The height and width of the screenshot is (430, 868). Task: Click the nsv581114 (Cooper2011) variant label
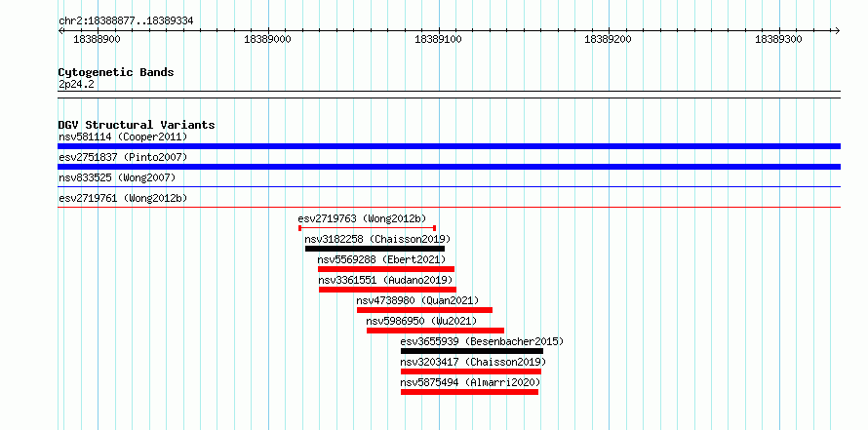click(x=123, y=137)
